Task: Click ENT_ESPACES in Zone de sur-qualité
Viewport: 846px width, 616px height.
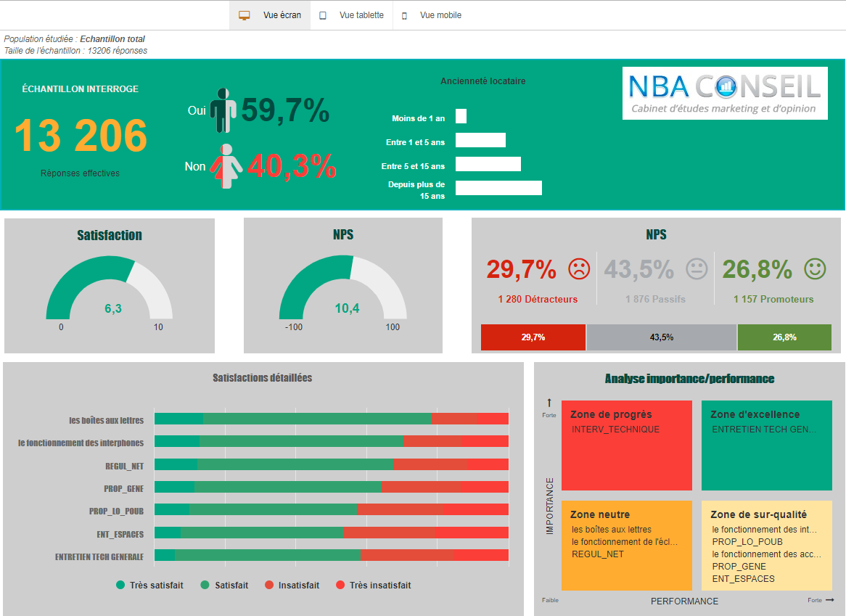Action: [x=743, y=579]
